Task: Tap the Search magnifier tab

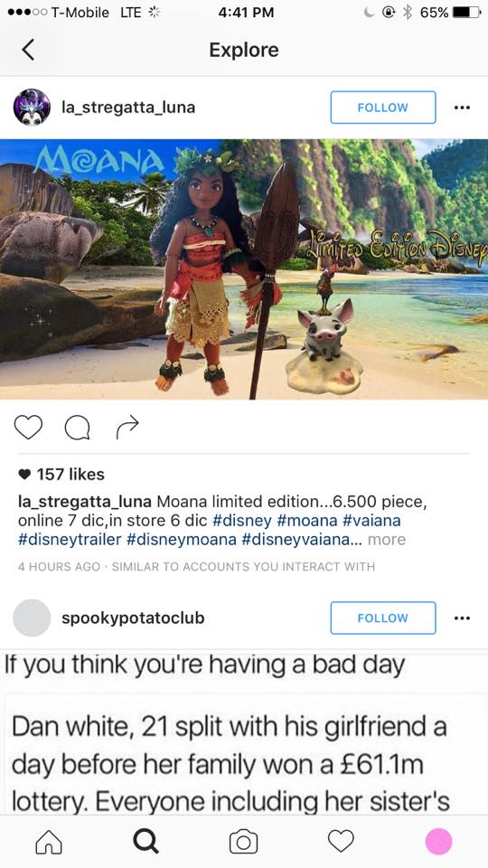Action: (146, 842)
